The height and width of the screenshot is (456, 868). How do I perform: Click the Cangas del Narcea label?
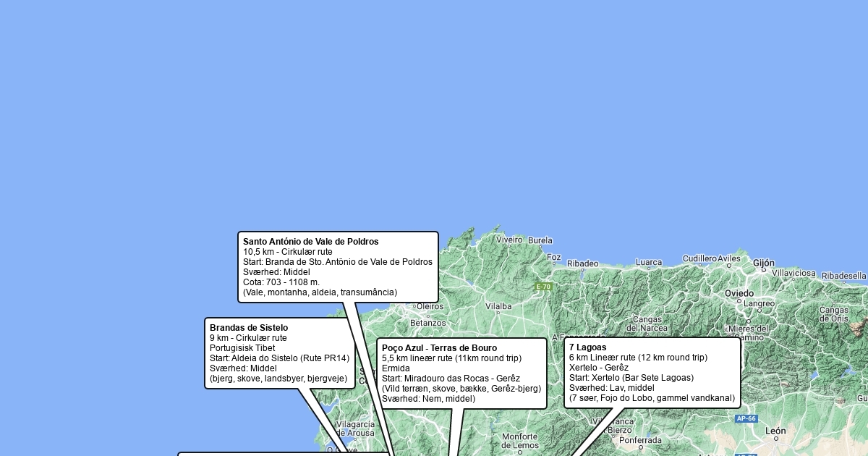pyautogui.click(x=647, y=324)
